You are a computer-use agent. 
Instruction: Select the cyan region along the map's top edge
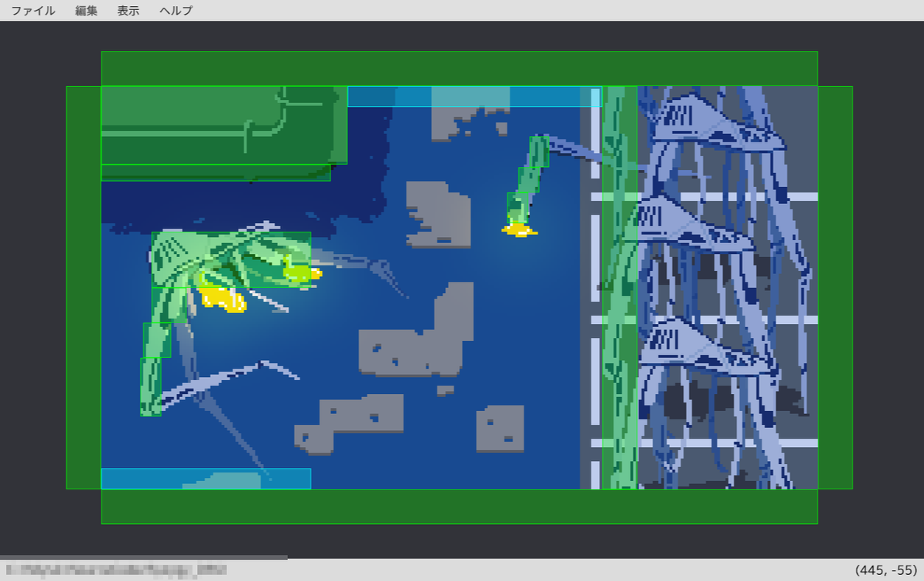[x=474, y=96]
